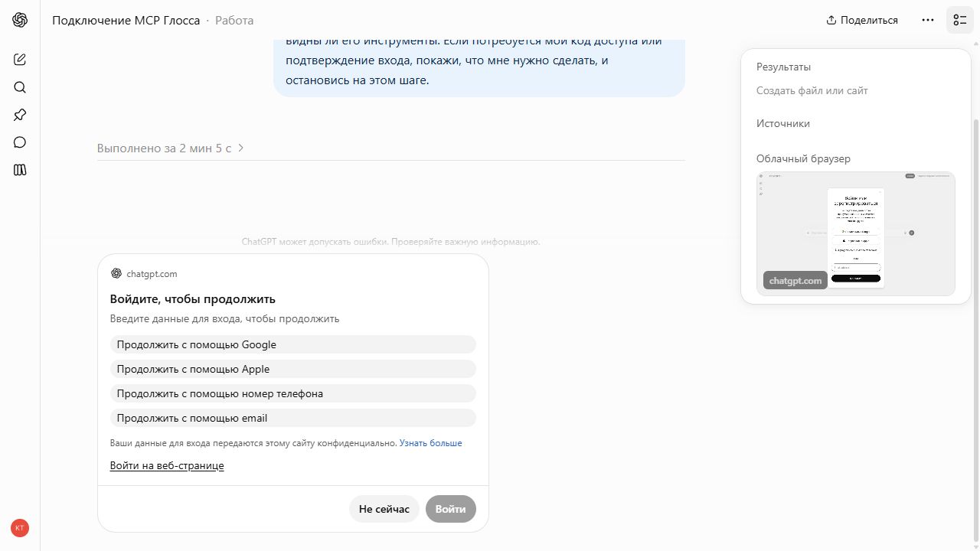This screenshot has height=551, width=980.
Task: Open chats via the speech bubble icon
Action: [20, 142]
